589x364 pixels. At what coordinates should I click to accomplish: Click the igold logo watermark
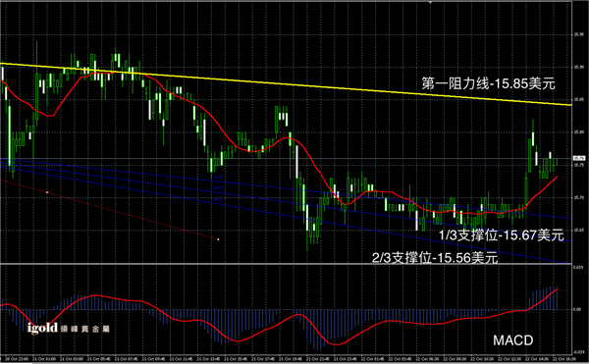point(69,329)
